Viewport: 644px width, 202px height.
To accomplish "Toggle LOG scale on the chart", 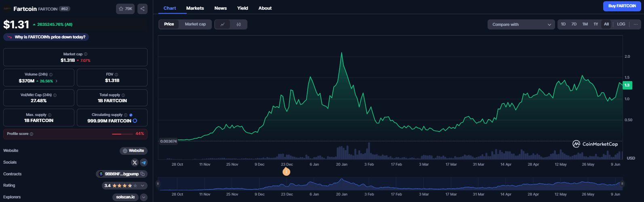I will 621,24.
